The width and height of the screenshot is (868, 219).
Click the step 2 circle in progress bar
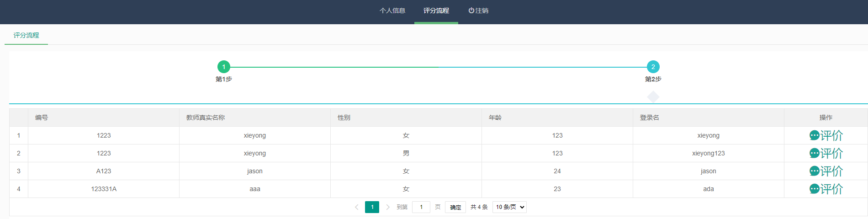point(653,67)
